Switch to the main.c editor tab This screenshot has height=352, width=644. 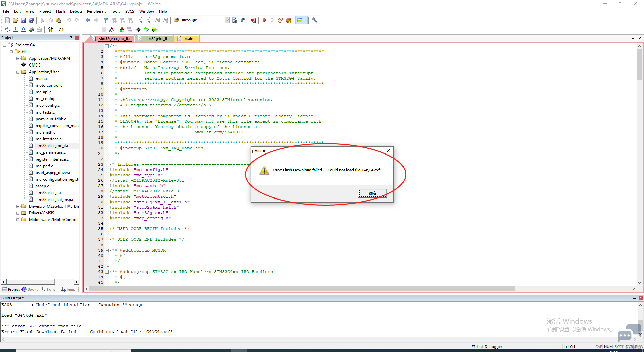(188, 39)
